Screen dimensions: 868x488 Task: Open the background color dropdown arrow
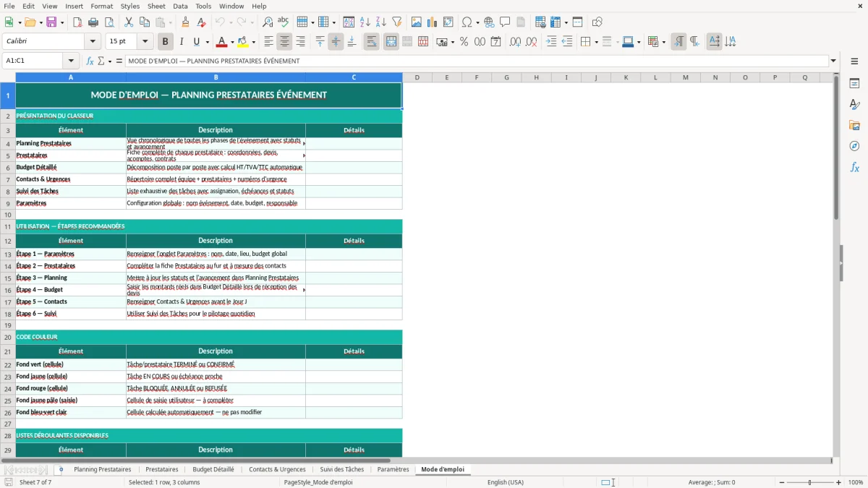pyautogui.click(x=253, y=42)
